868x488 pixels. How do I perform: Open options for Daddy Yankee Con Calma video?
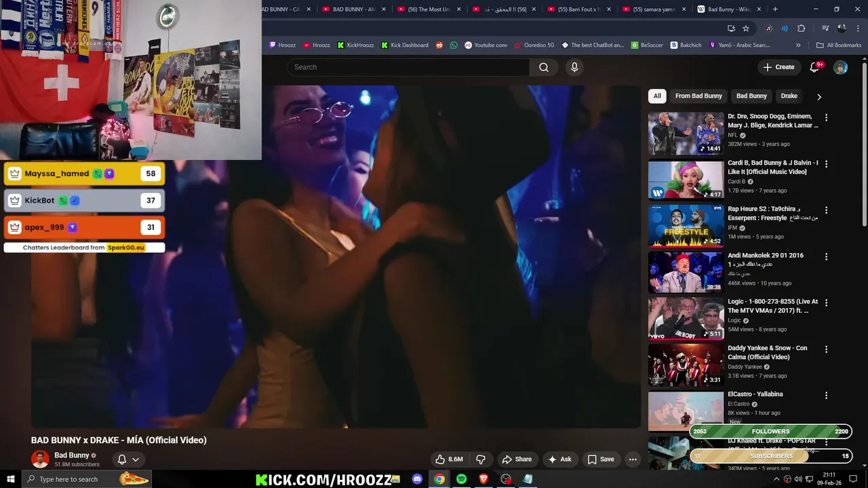(826, 349)
